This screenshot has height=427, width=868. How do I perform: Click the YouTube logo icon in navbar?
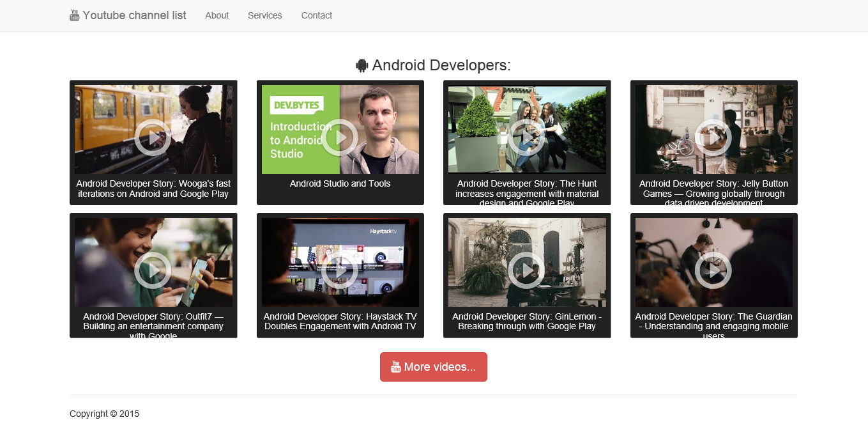(x=75, y=15)
